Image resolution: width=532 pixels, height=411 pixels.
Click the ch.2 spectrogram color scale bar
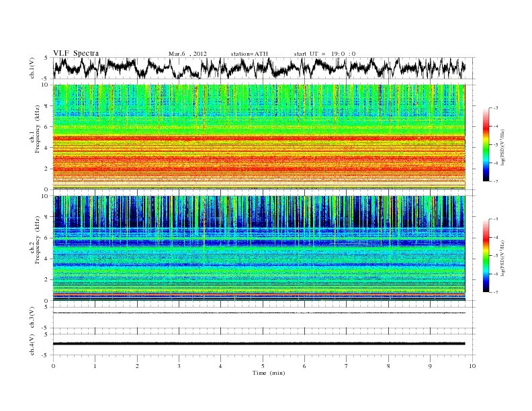(x=486, y=255)
